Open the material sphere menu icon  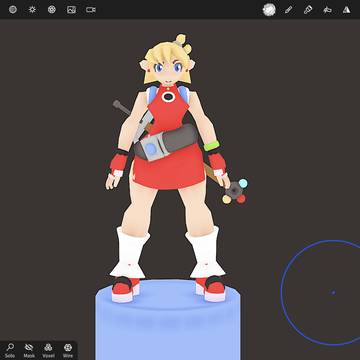point(13,9)
